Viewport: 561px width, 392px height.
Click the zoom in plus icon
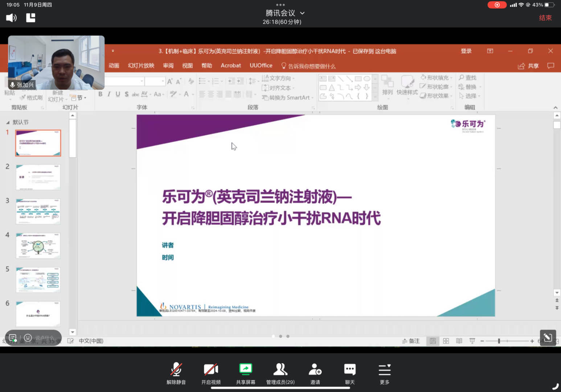point(532,341)
